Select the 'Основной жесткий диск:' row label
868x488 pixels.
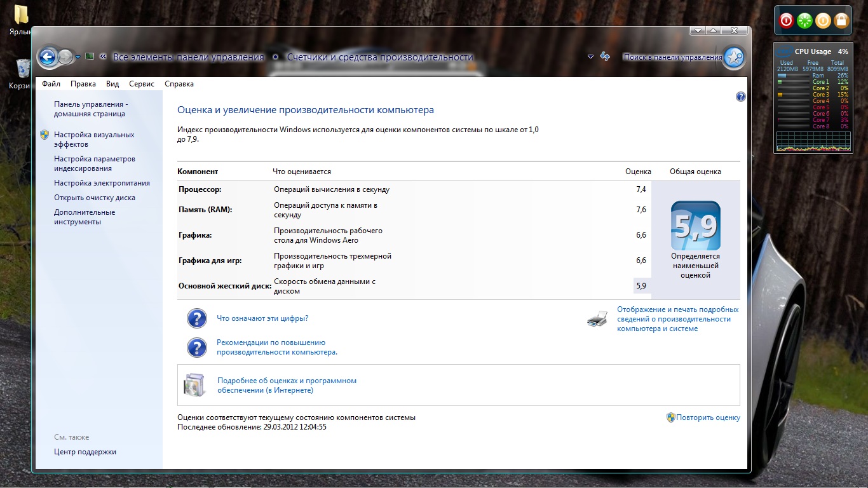pos(225,286)
